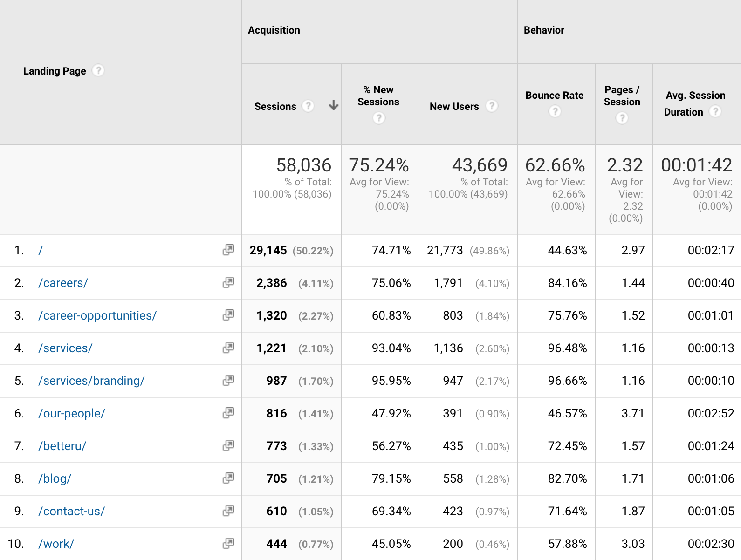Select 558 new users in /blog/ row
This screenshot has width=741, height=560.
pos(453,479)
